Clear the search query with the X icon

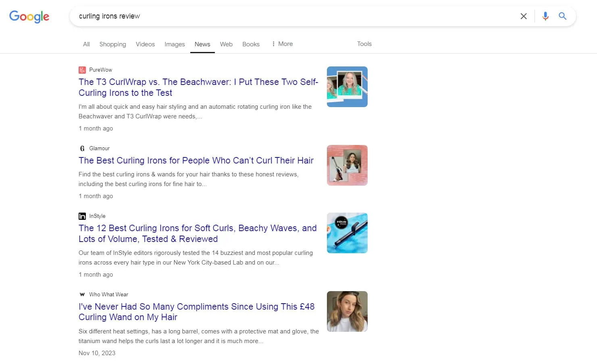pos(524,16)
